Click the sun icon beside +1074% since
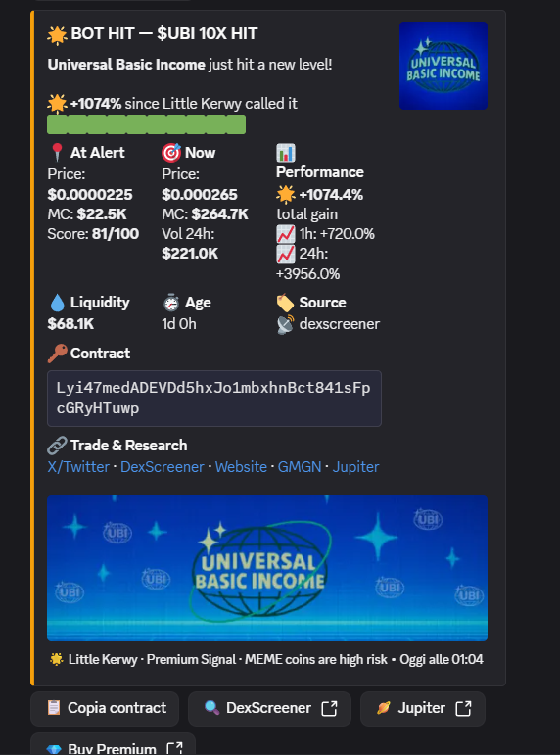 click(57, 104)
